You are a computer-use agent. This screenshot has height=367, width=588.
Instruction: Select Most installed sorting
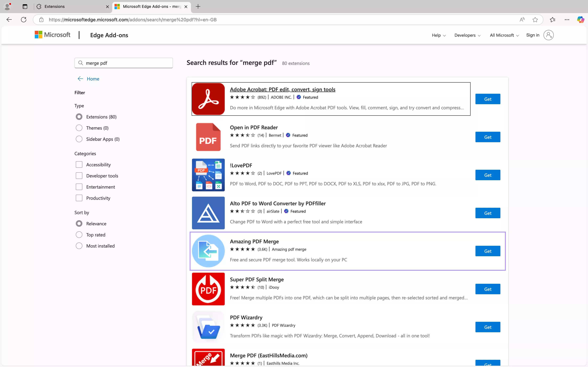point(79,246)
